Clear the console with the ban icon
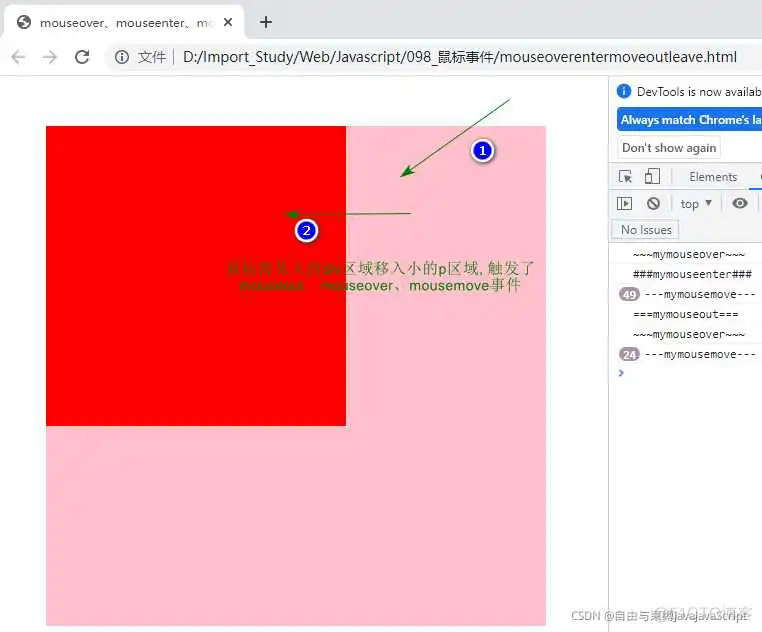Image resolution: width=762 pixels, height=632 pixels. [x=653, y=203]
